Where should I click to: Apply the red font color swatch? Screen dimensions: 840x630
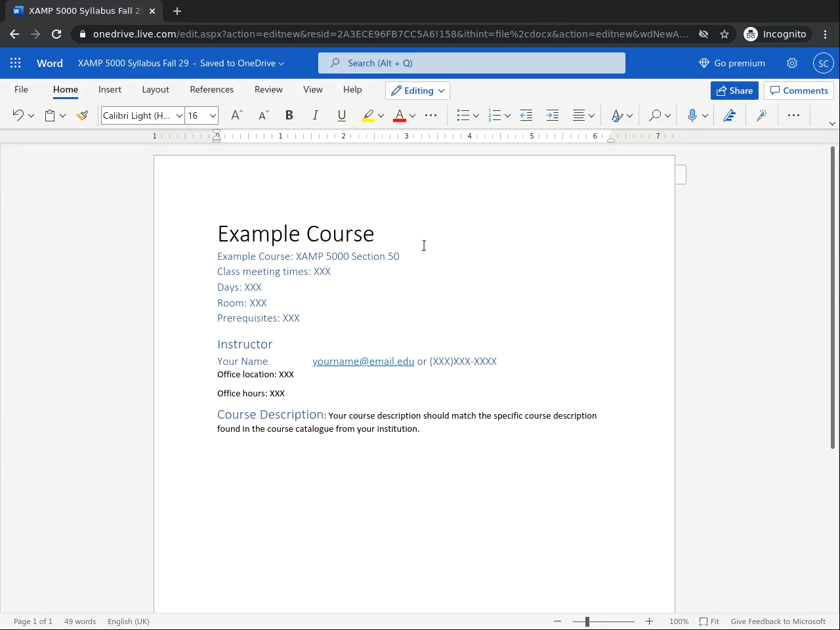tap(399, 115)
